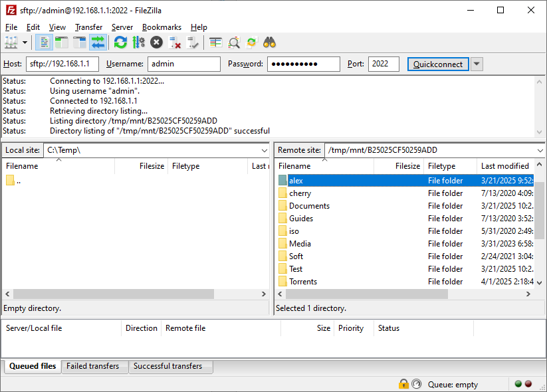547x392 pixels.
Task: Cancel current operation with X icon
Action: (156, 43)
